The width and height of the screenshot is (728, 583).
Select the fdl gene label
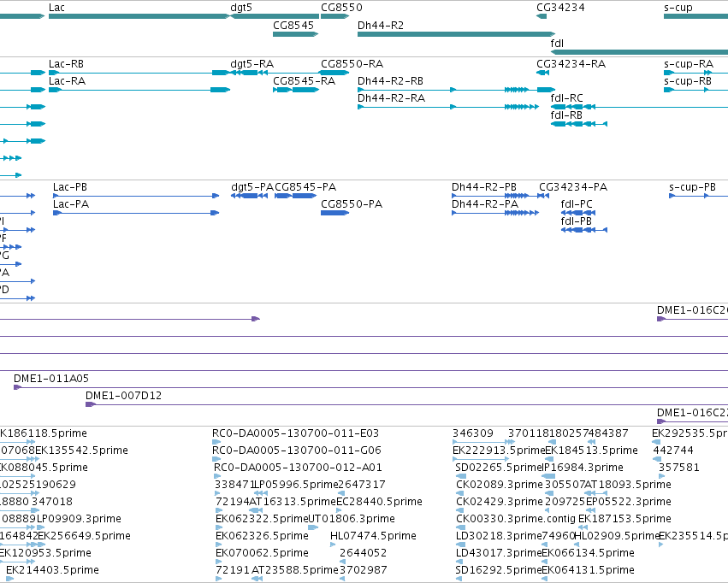pyautogui.click(x=557, y=43)
